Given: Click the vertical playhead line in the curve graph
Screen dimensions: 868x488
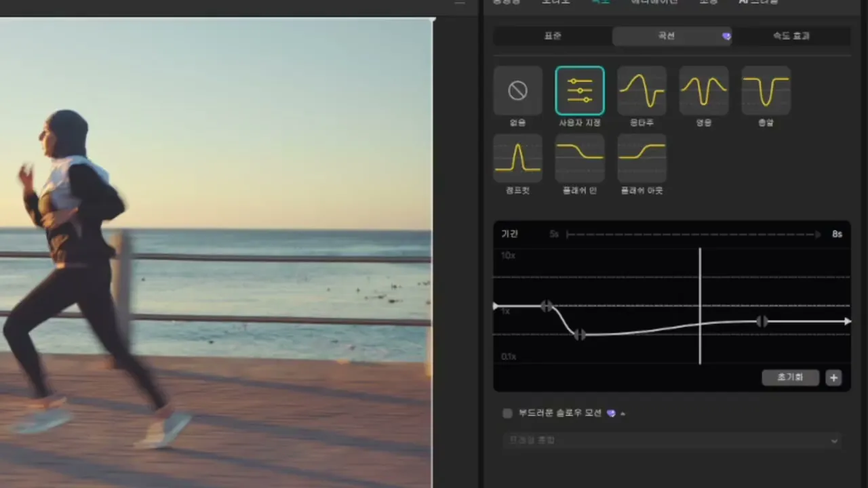Looking at the screenshot, I should (x=700, y=306).
